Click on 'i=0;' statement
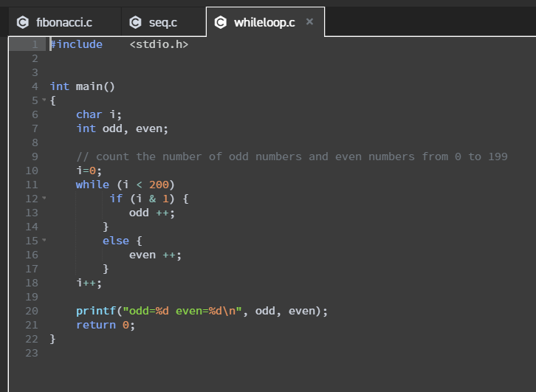This screenshot has height=392, width=536. point(89,171)
